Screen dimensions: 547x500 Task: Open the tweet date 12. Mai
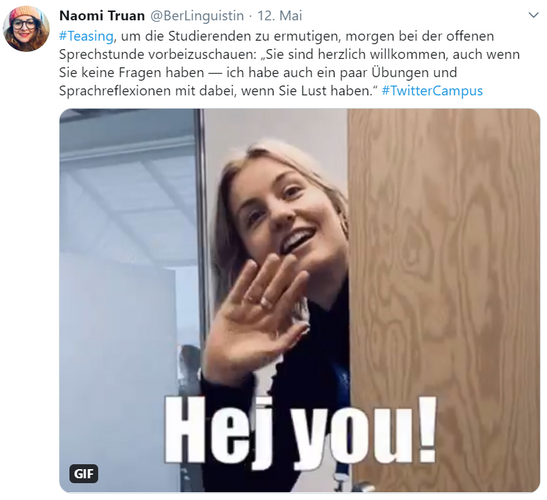click(279, 16)
